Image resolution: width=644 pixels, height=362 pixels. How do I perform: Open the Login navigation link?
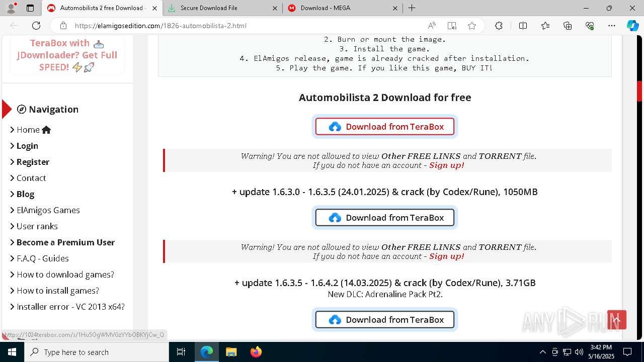pos(24,146)
